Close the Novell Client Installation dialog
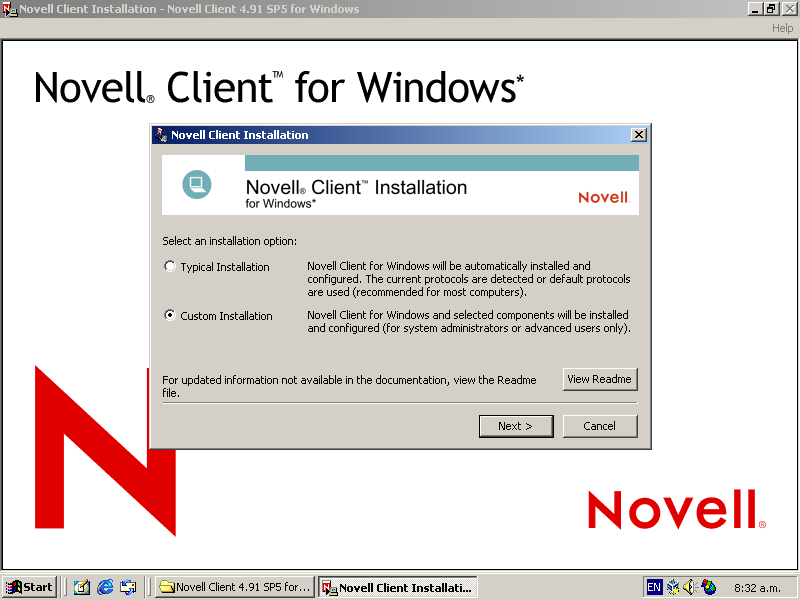 click(x=638, y=135)
